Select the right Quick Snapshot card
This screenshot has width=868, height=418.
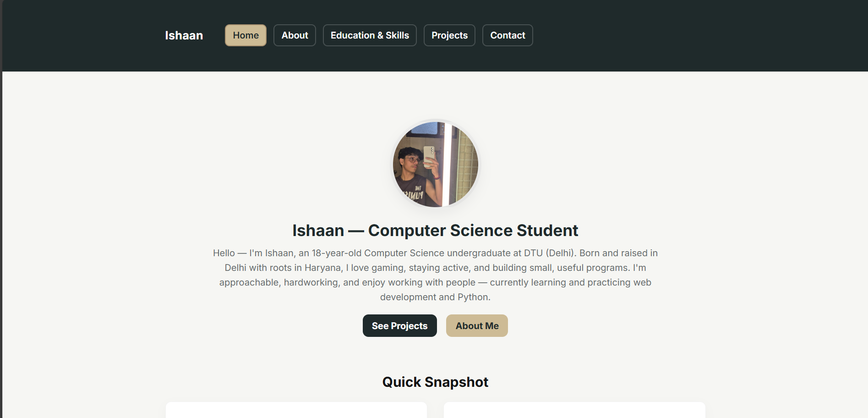574,410
